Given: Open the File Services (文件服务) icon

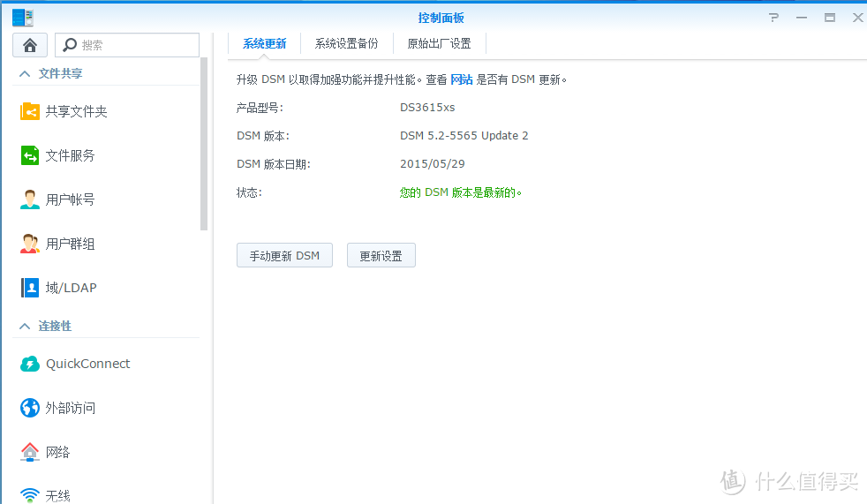Looking at the screenshot, I should (x=30, y=155).
